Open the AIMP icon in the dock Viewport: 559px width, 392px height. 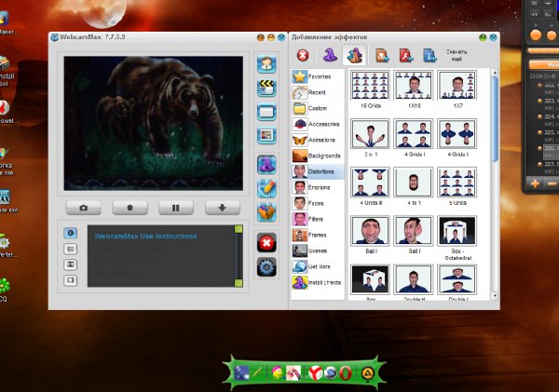[x=368, y=373]
